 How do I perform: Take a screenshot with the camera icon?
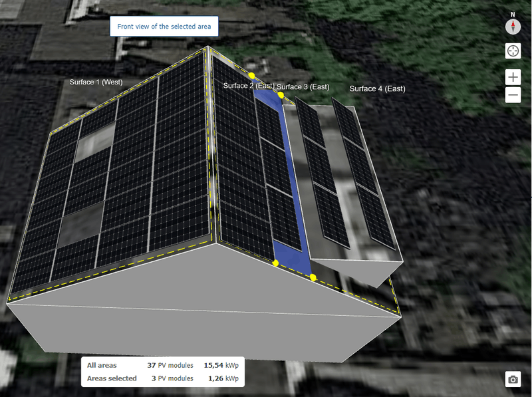tap(513, 379)
